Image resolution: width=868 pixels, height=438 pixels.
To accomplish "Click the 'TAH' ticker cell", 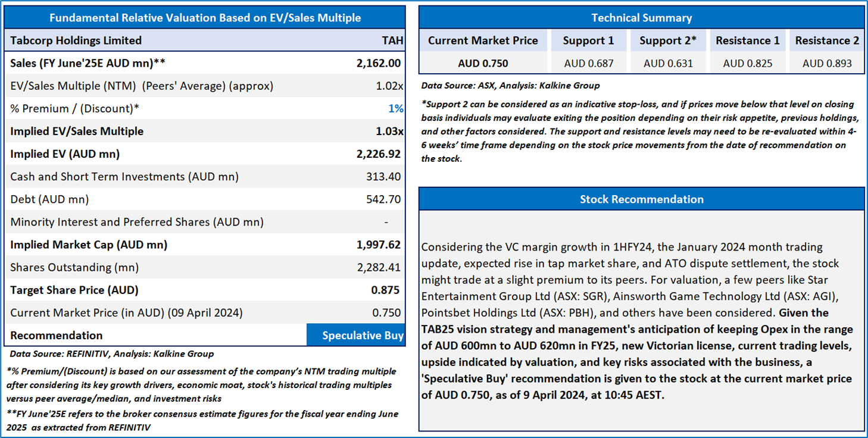I will pos(392,40).
